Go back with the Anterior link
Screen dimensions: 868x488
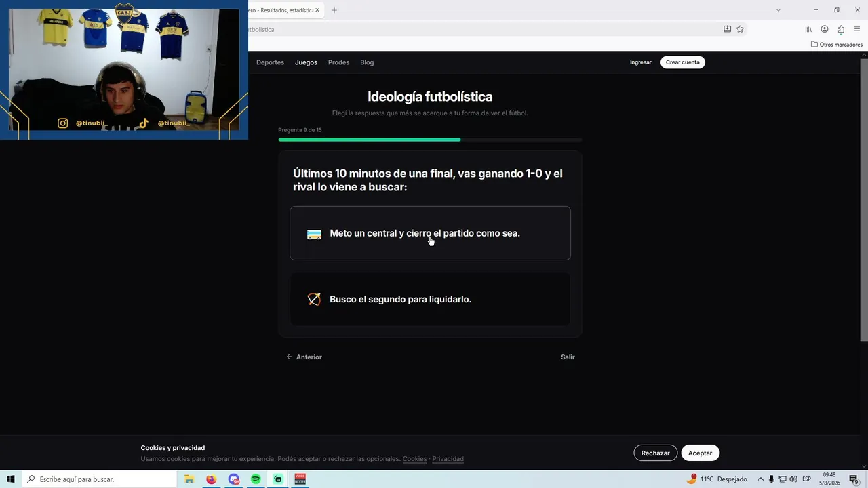pyautogui.click(x=304, y=357)
